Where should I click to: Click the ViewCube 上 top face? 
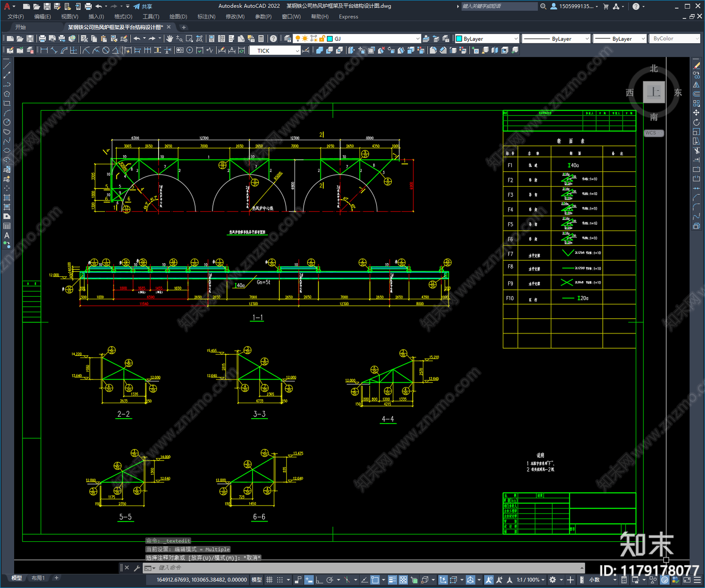[x=654, y=92]
